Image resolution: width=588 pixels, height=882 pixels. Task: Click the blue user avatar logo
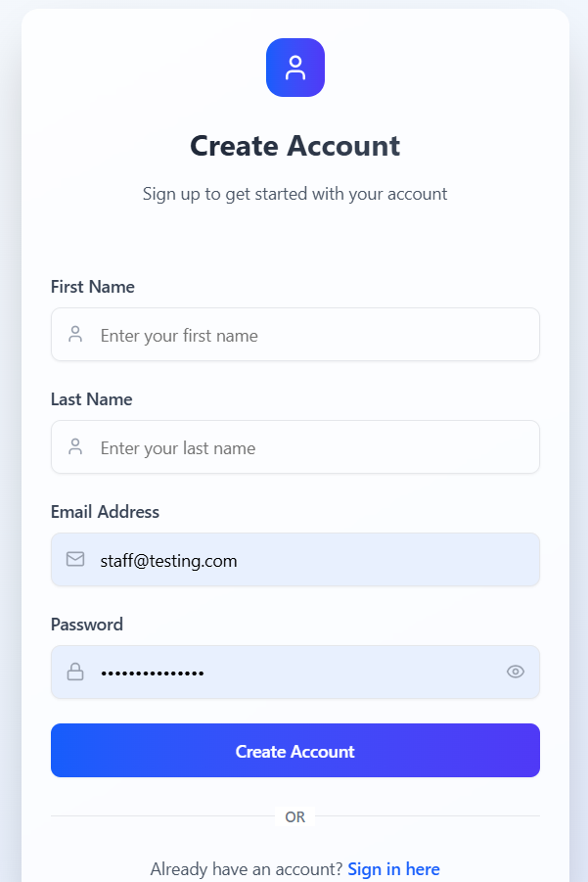point(294,68)
